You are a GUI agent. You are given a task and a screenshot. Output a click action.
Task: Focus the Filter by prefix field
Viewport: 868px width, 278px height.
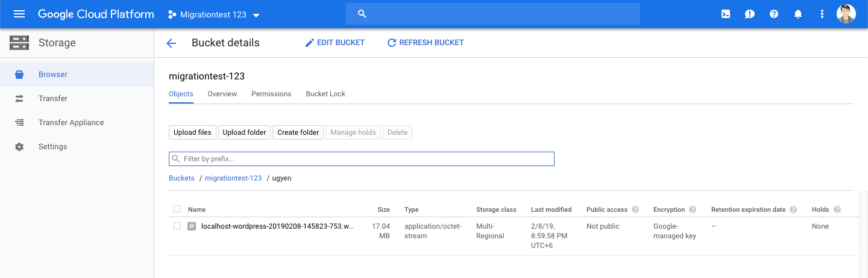tap(362, 159)
